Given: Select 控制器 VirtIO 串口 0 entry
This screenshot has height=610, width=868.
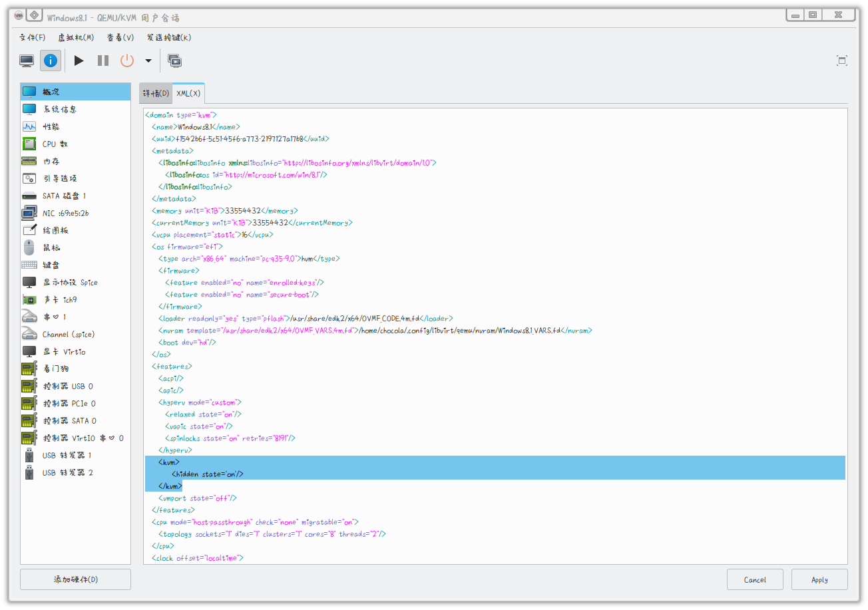Looking at the screenshot, I should 75,438.
